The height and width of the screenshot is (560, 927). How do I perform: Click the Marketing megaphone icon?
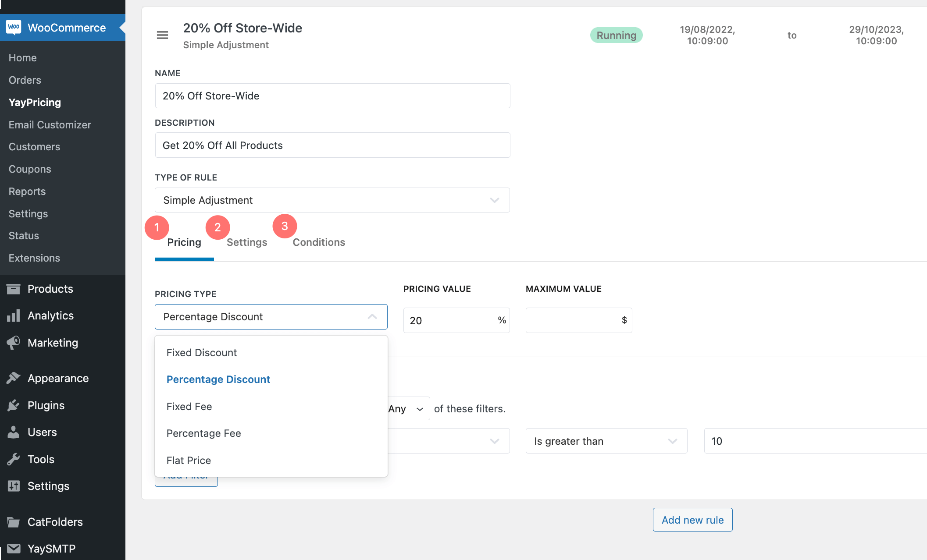(x=14, y=342)
